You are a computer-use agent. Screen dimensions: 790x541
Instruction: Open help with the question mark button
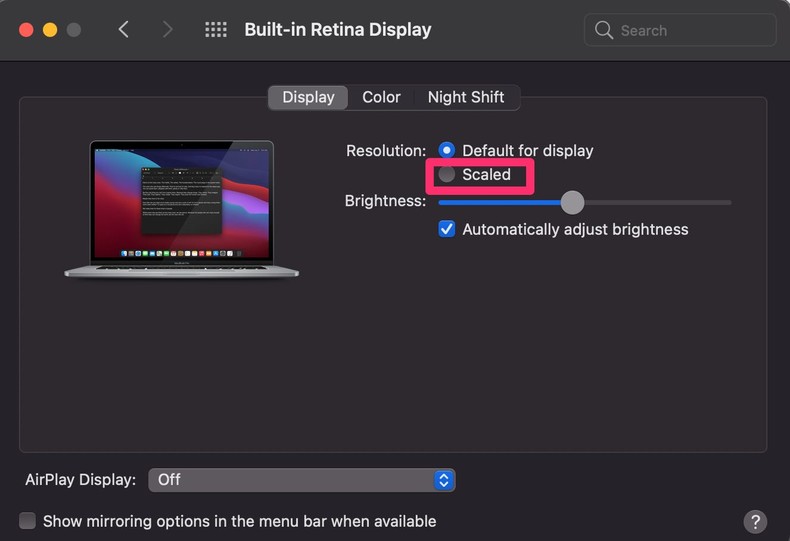pyautogui.click(x=755, y=521)
